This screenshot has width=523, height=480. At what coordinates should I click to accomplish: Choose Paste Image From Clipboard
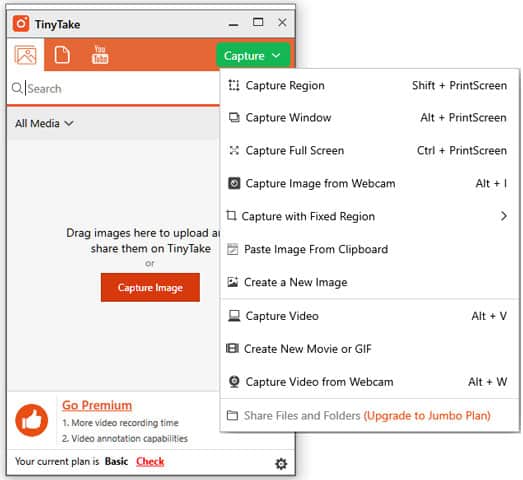pos(370,249)
